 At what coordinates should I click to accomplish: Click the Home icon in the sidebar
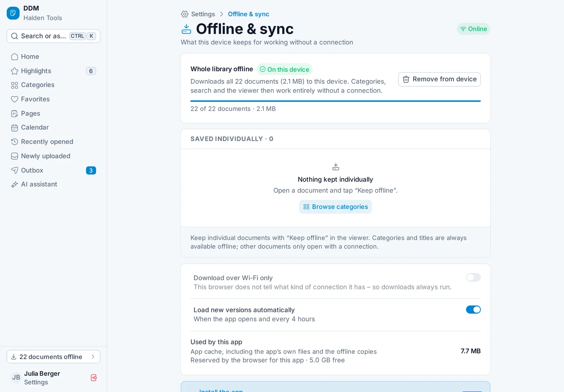(14, 57)
